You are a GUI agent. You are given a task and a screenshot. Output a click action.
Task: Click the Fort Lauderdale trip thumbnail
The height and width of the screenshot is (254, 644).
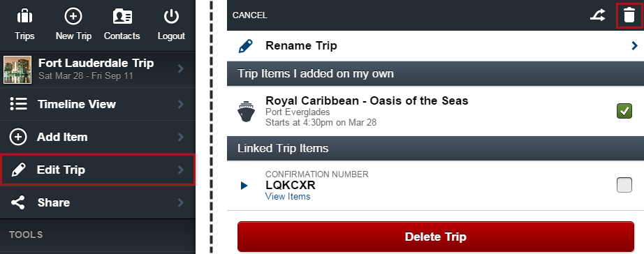(17, 70)
